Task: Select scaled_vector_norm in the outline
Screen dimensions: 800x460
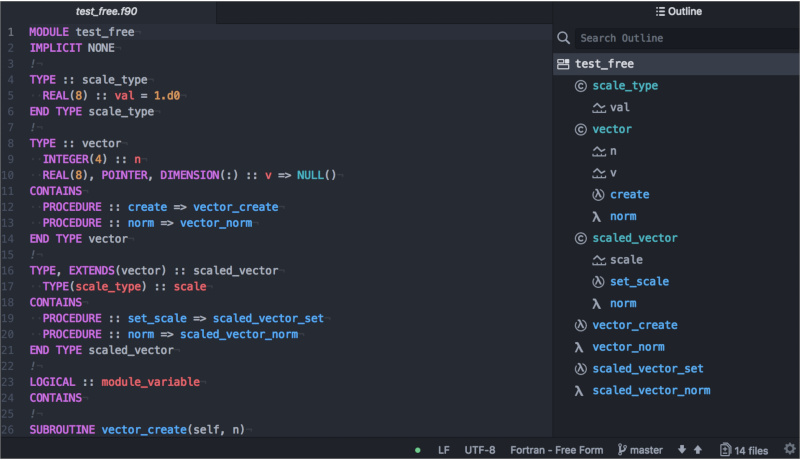Action: pos(651,391)
